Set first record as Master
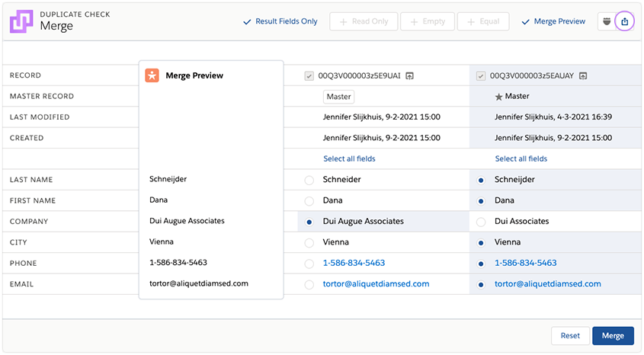Screen dimensions: 644x355 (x=339, y=97)
